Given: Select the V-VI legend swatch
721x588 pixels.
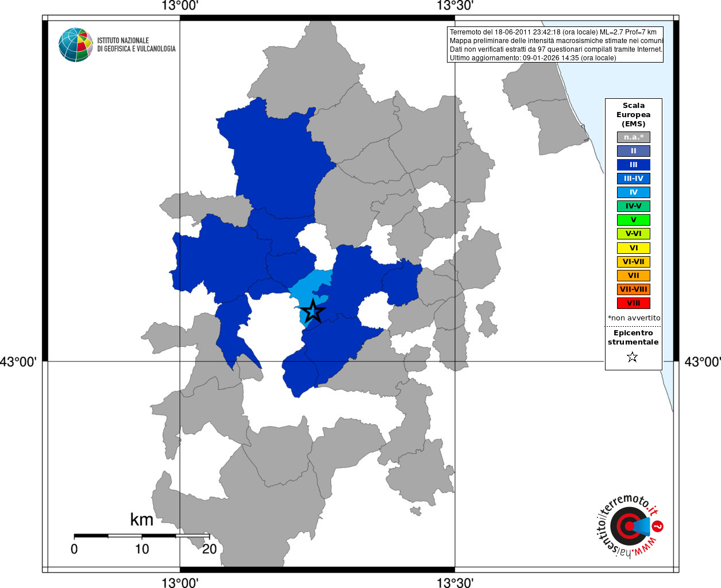Looking at the screenshot, I should 634,234.
